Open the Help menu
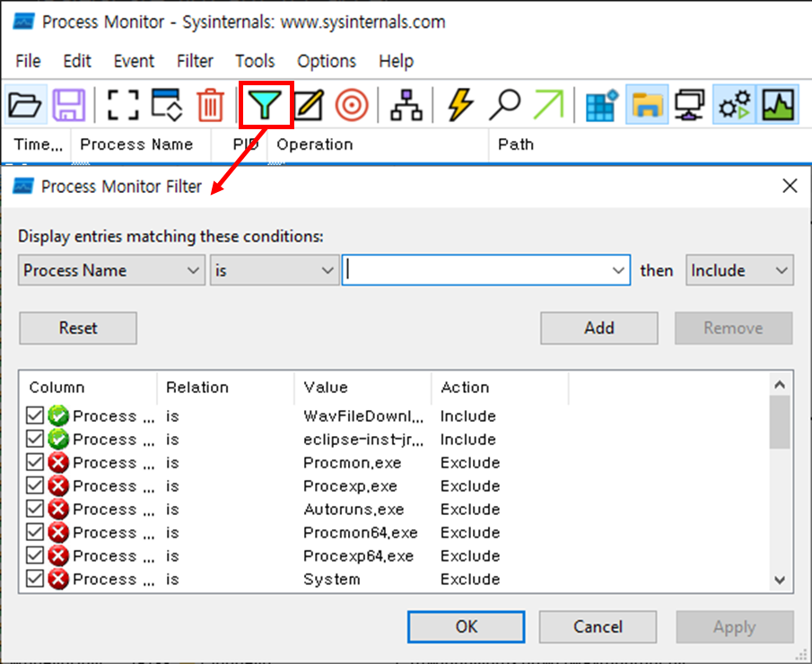This screenshot has width=812, height=664. (397, 61)
